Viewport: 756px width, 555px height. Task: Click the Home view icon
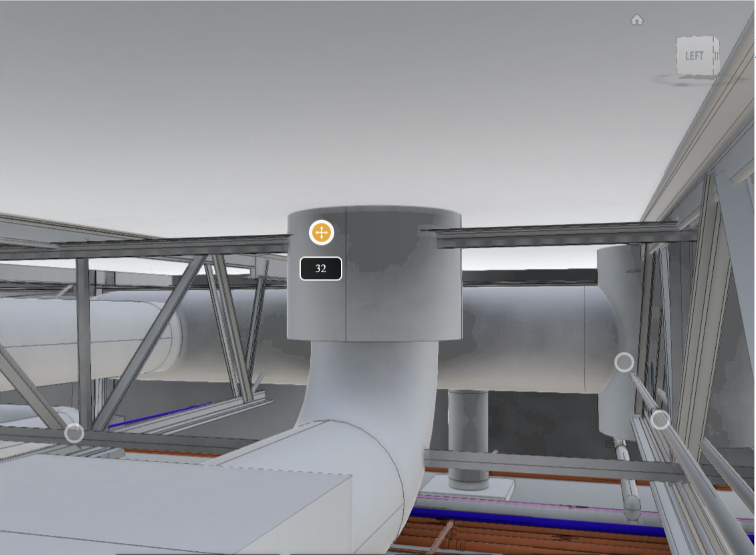[637, 20]
